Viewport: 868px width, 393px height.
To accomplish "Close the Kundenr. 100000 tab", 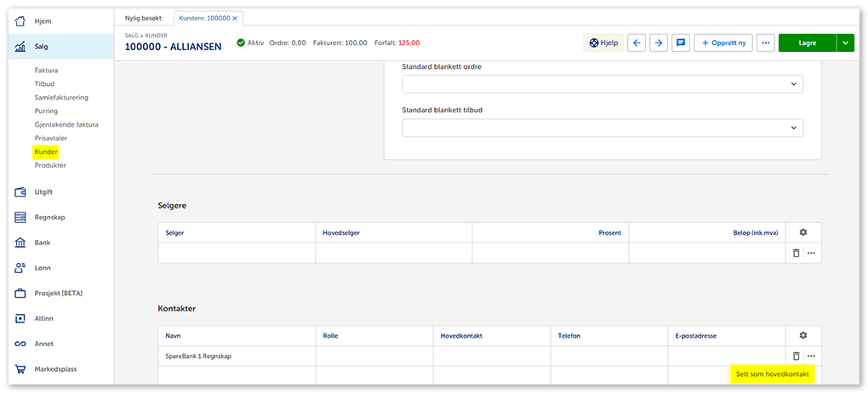I will click(235, 18).
